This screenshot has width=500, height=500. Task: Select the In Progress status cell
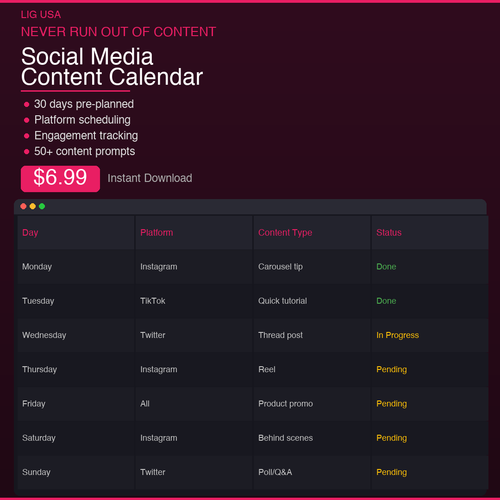430,335
